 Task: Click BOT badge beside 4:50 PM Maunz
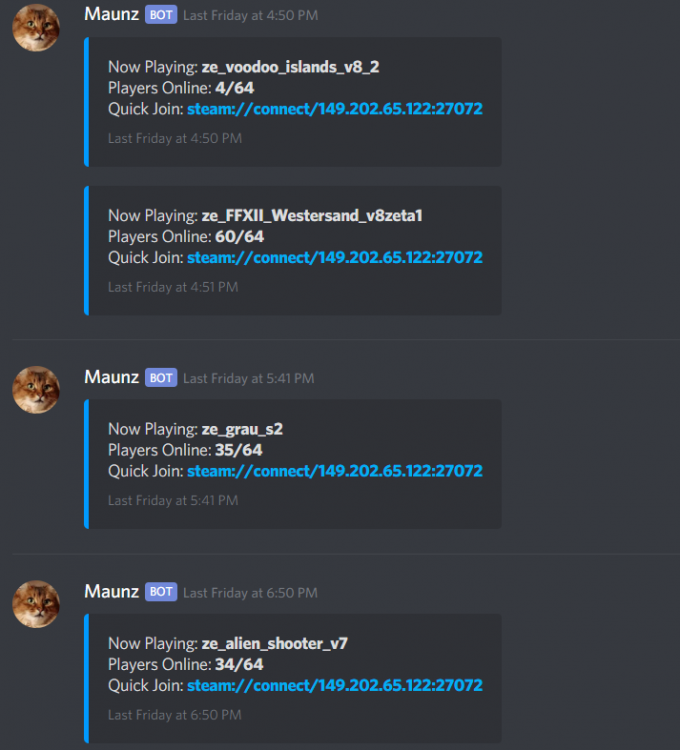tap(161, 15)
